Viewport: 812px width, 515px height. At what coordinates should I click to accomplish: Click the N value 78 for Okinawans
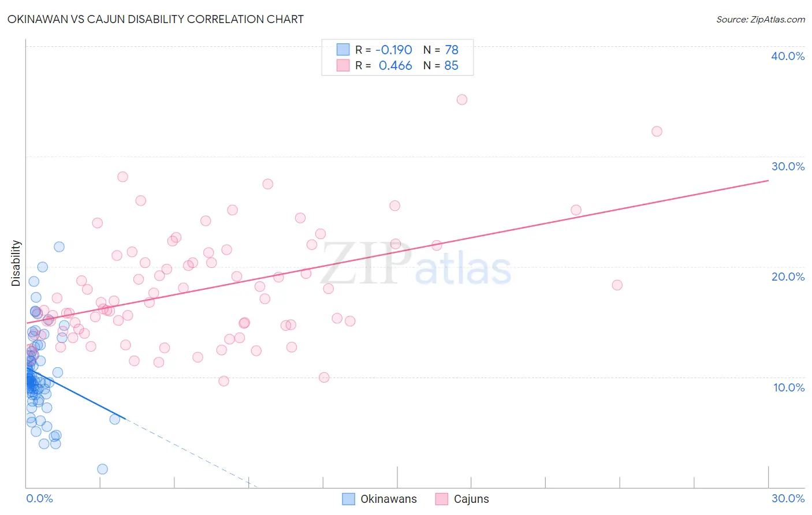[x=452, y=50]
